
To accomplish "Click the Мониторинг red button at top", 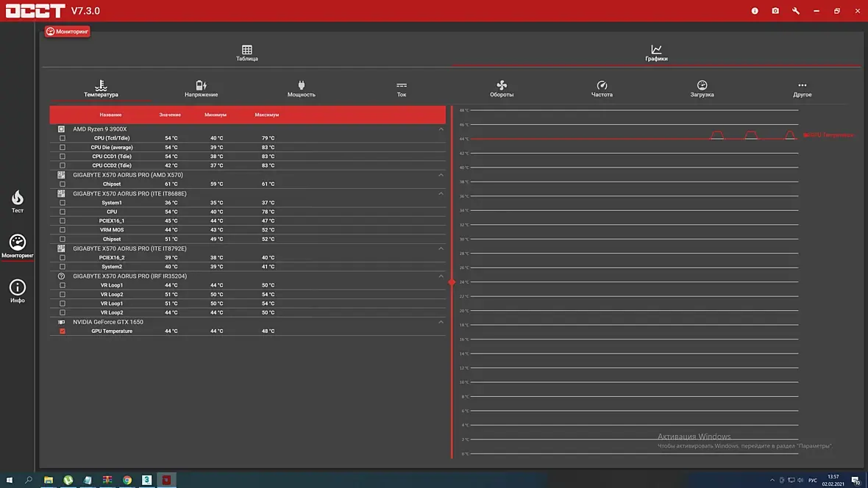I will (68, 32).
